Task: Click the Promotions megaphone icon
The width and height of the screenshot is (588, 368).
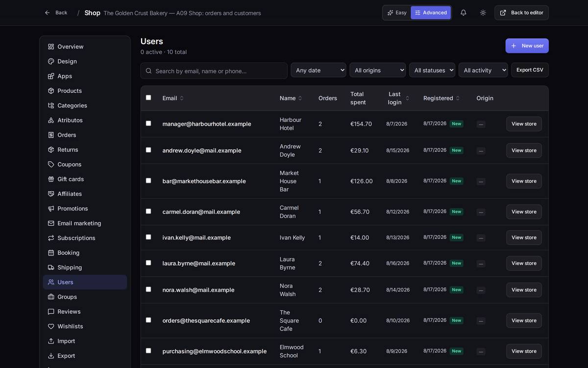Action: tap(51, 209)
